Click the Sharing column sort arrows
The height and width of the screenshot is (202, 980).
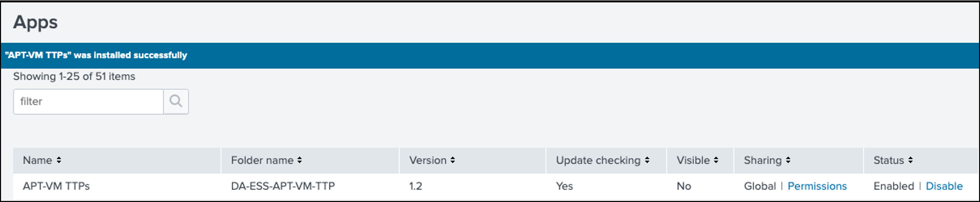pos(788,160)
